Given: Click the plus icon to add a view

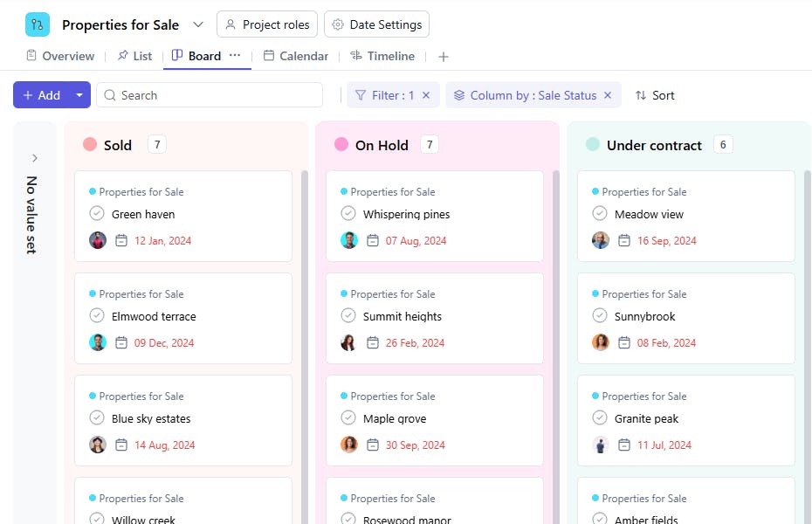Looking at the screenshot, I should 444,57.
